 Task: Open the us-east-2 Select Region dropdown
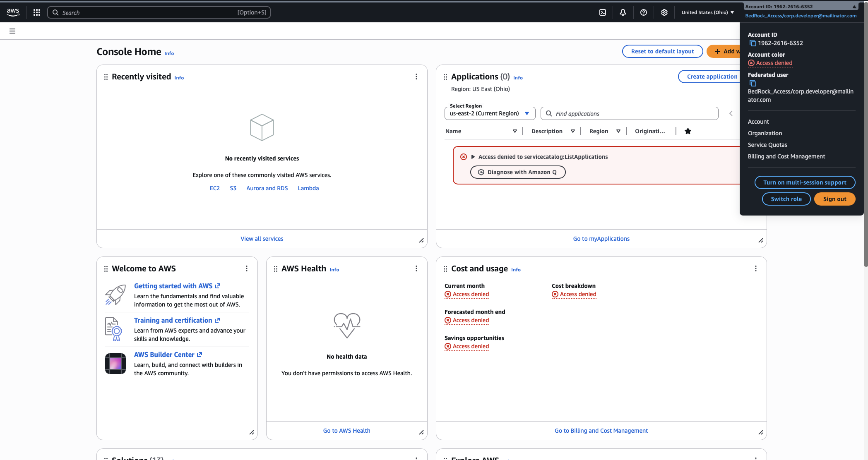pyautogui.click(x=490, y=113)
